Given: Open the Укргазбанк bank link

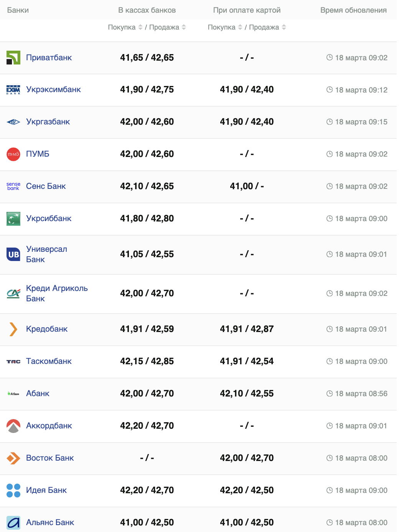Looking at the screenshot, I should click(x=48, y=122).
